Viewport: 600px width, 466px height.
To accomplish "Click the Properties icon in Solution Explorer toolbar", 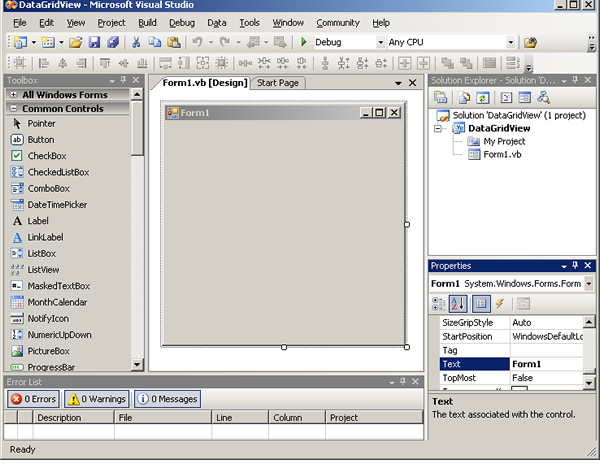I will [440, 98].
